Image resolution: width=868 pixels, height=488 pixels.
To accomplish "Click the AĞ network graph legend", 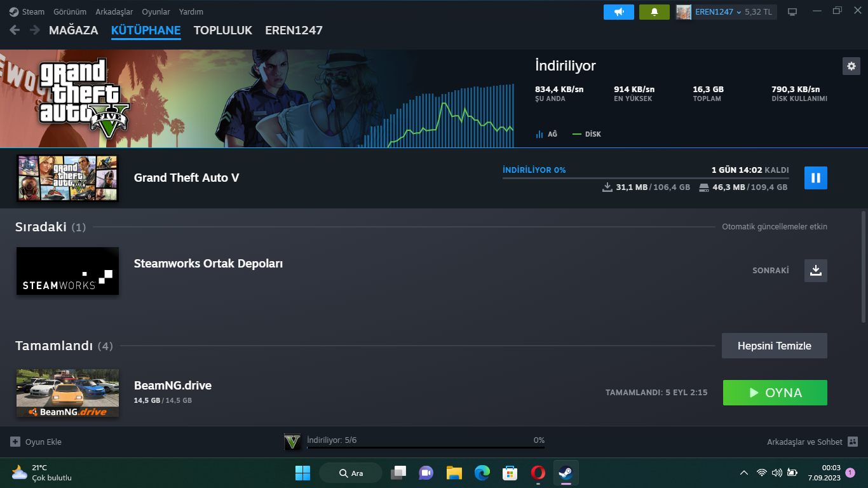I will coord(546,134).
